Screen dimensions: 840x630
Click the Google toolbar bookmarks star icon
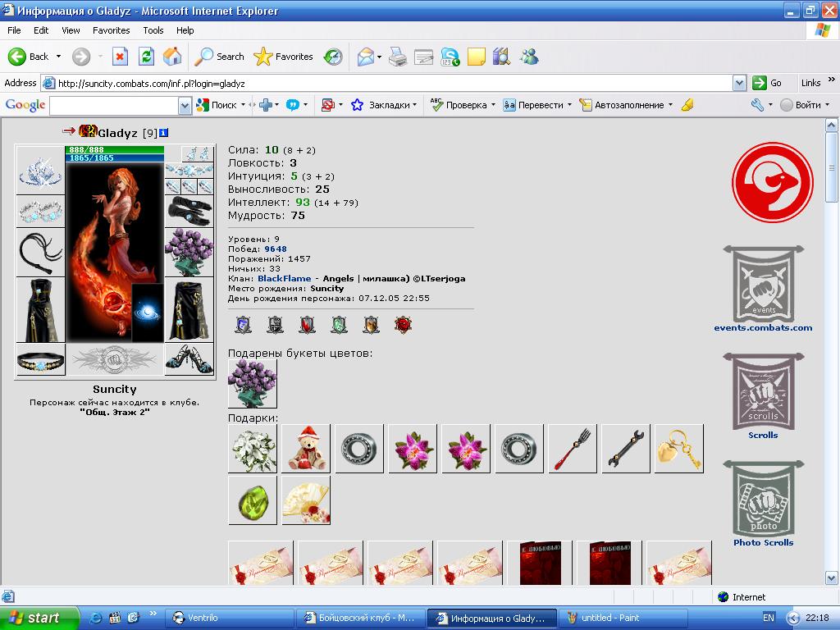click(358, 105)
